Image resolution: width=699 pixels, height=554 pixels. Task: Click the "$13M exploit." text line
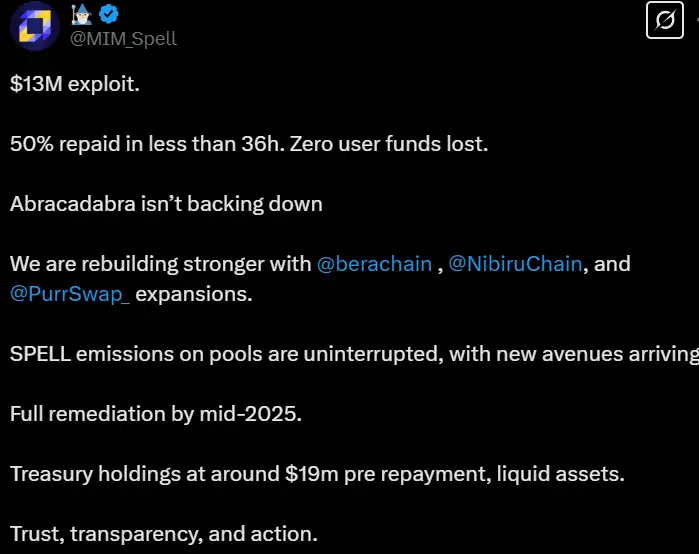pos(75,84)
